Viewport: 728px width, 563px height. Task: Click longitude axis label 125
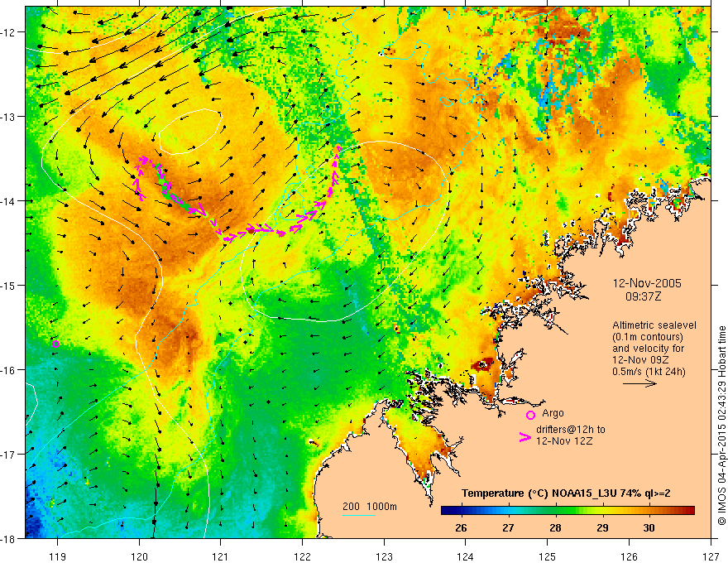coord(548,556)
